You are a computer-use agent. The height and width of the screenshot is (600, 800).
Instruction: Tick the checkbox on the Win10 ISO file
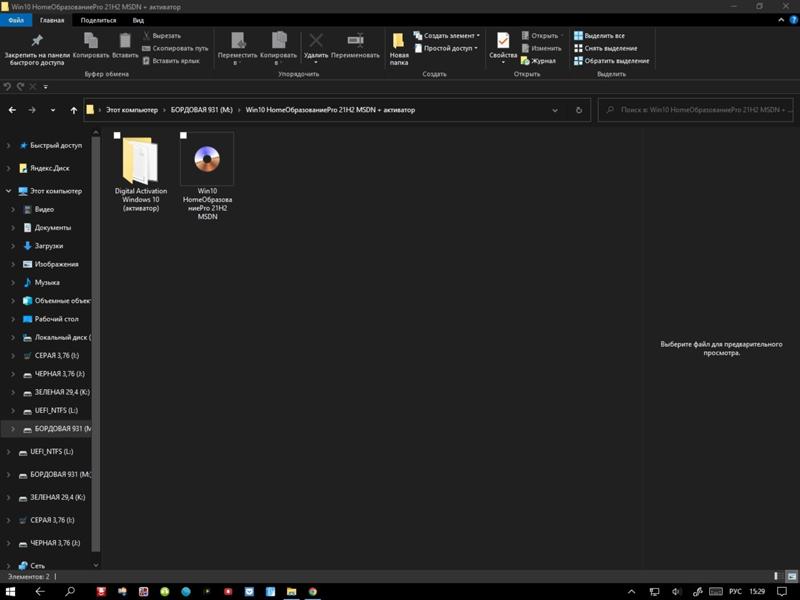tap(183, 135)
